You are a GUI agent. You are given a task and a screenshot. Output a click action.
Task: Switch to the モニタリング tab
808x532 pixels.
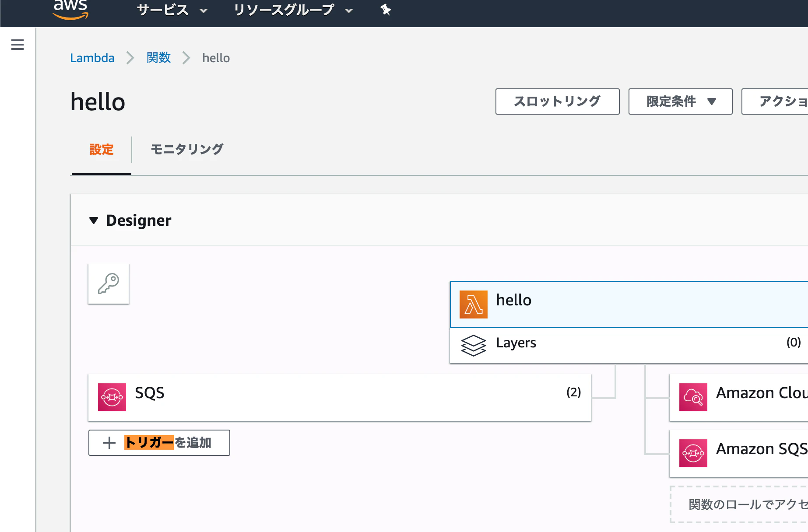[x=187, y=150]
